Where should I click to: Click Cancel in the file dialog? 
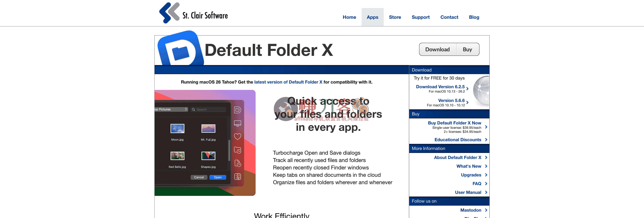199,177
